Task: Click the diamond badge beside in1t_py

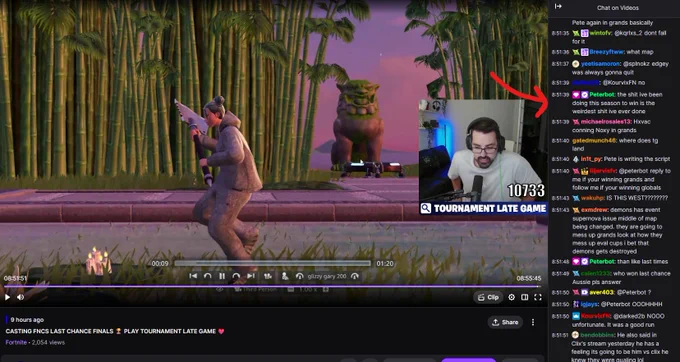Action: click(x=576, y=159)
